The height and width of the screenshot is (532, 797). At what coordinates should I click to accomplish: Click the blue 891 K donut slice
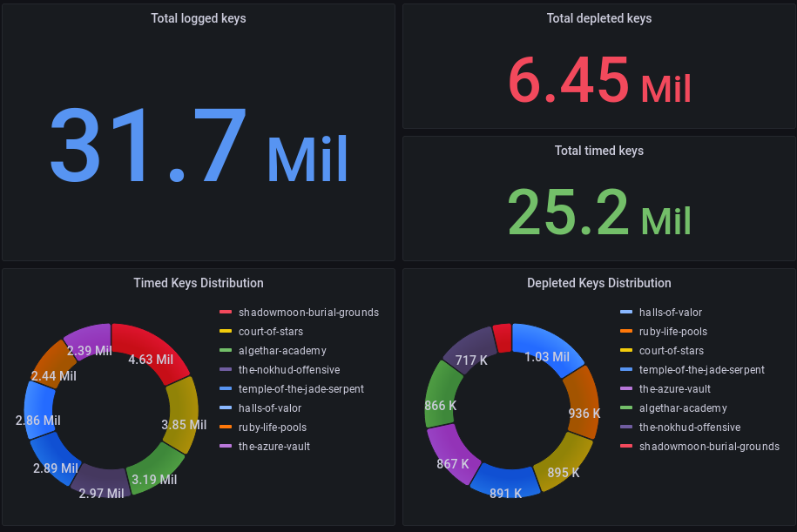[504, 481]
